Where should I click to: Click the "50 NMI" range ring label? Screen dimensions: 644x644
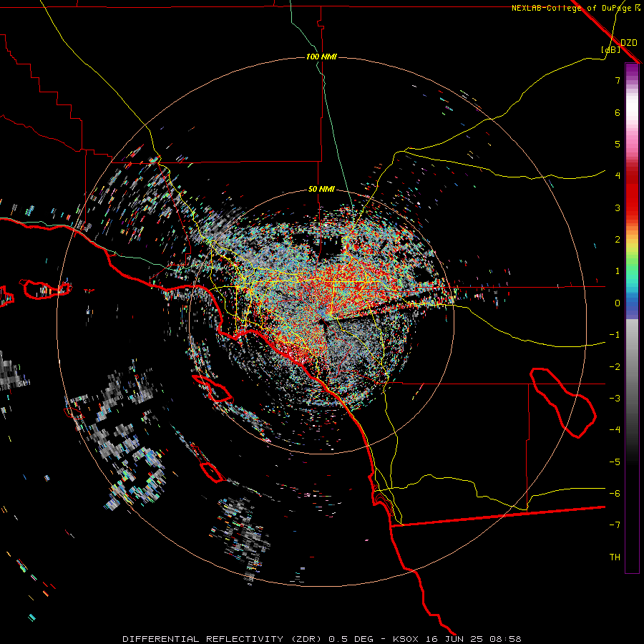321,189
